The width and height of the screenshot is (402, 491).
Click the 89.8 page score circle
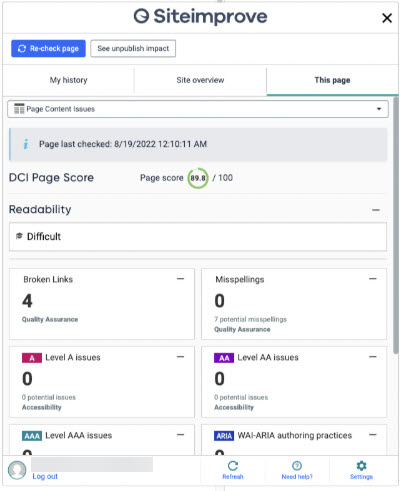(198, 178)
